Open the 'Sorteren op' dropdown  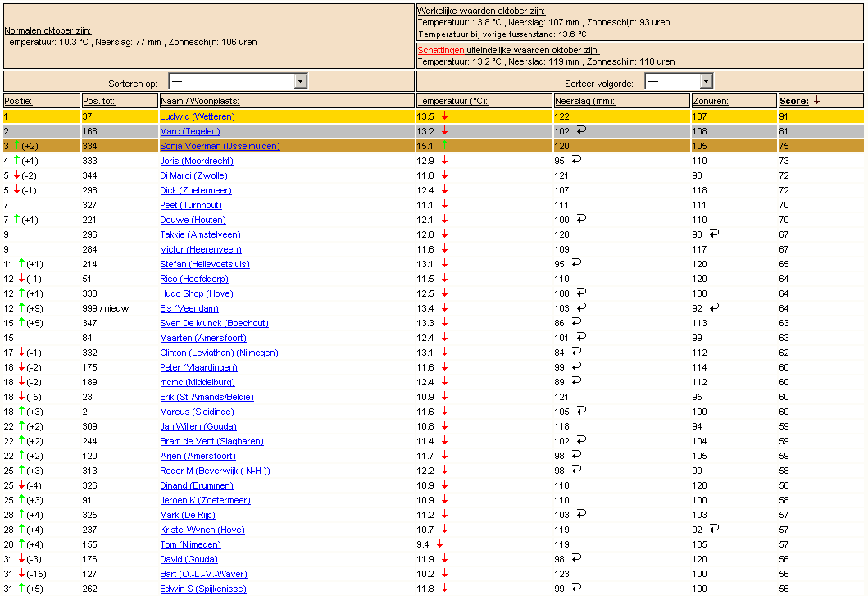pos(238,81)
